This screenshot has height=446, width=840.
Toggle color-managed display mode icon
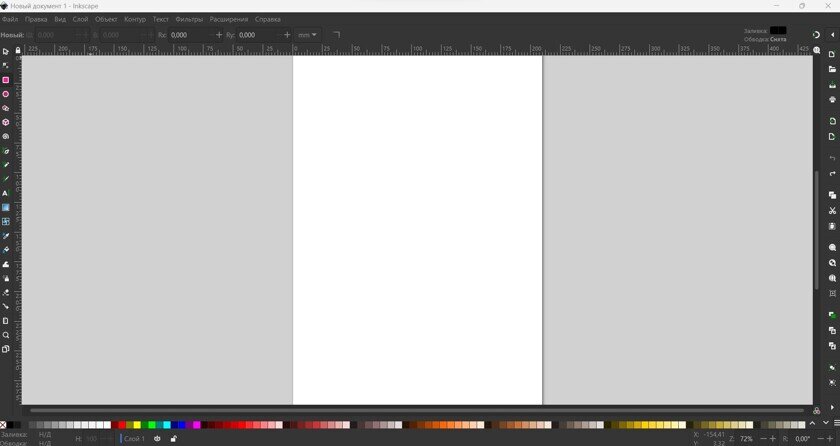click(816, 411)
